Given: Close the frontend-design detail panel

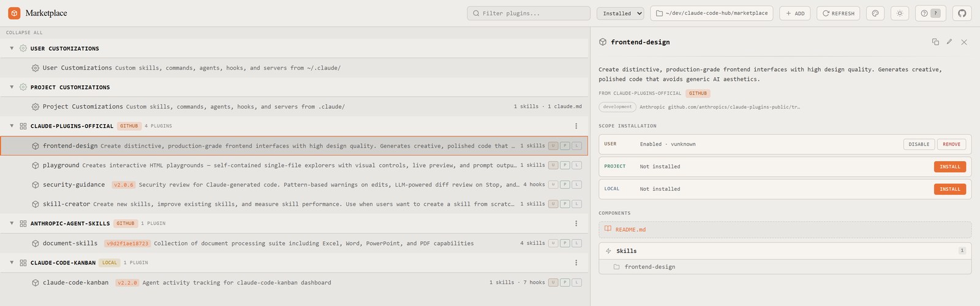Looking at the screenshot, I should click(964, 42).
